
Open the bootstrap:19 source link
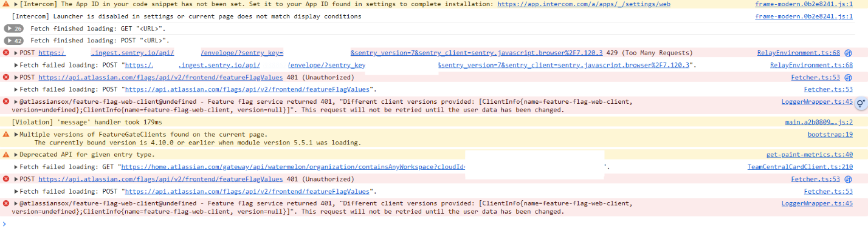click(x=830, y=134)
